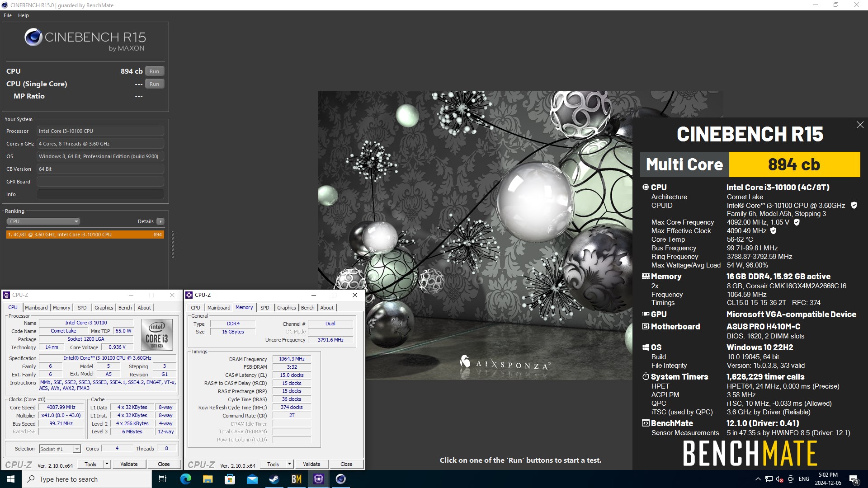Click the BenchMate version section icon
The image size is (868, 488).
pyautogui.click(x=646, y=423)
